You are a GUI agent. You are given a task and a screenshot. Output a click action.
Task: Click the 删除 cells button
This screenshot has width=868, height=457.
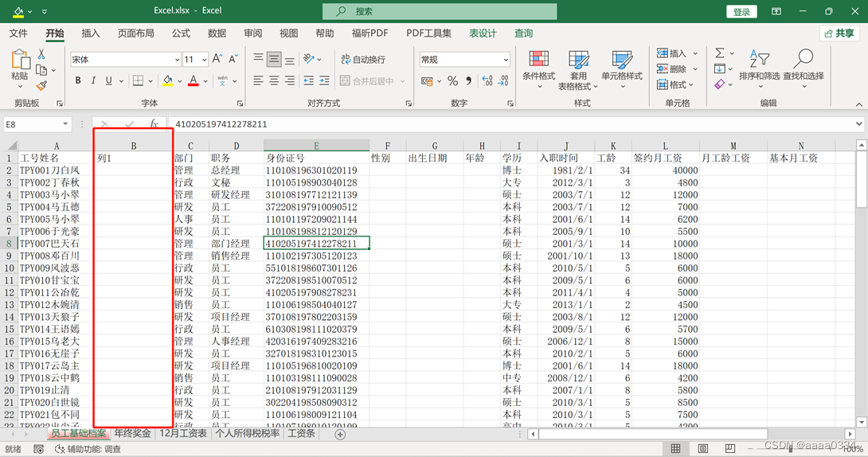[x=671, y=69]
